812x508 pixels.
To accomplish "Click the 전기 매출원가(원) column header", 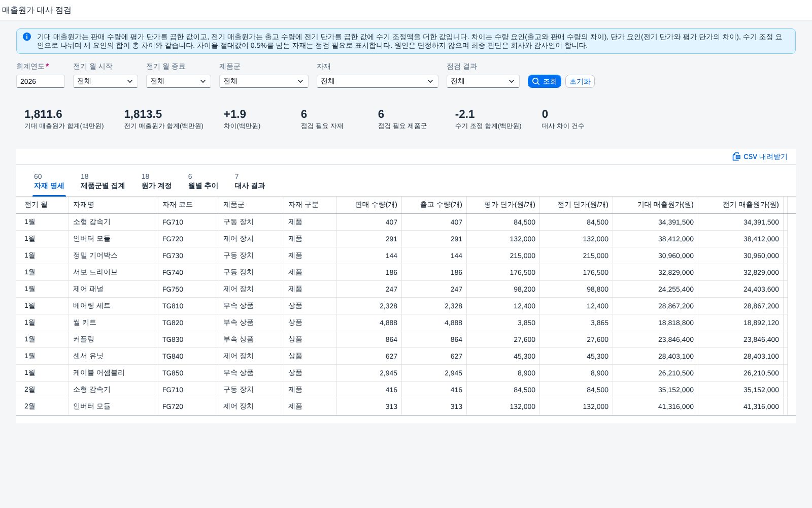I will (741, 205).
